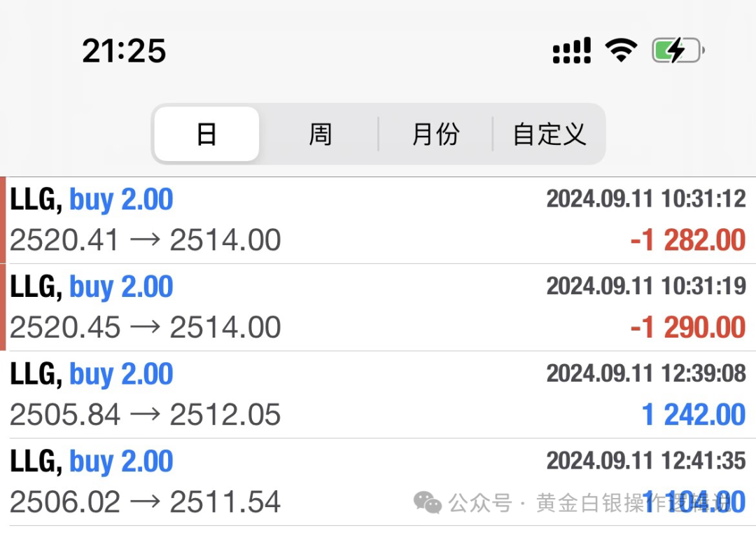Tap the -1 282.00 loss amount
Screen dimensions: 756x533
click(688, 240)
